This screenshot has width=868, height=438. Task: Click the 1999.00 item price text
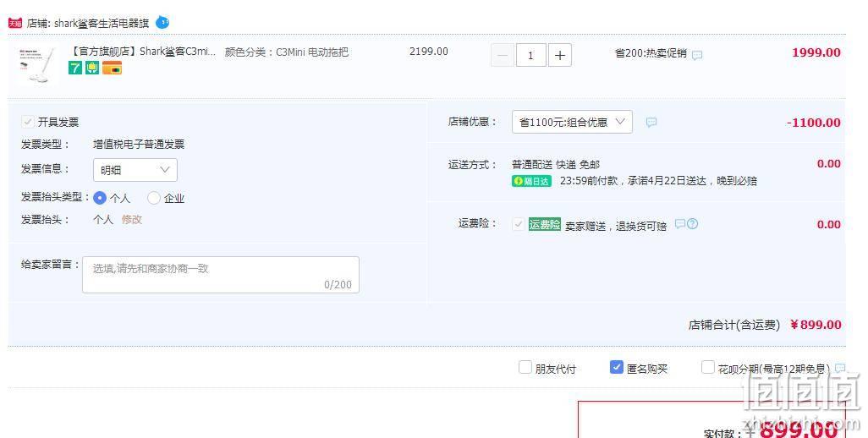(x=816, y=52)
